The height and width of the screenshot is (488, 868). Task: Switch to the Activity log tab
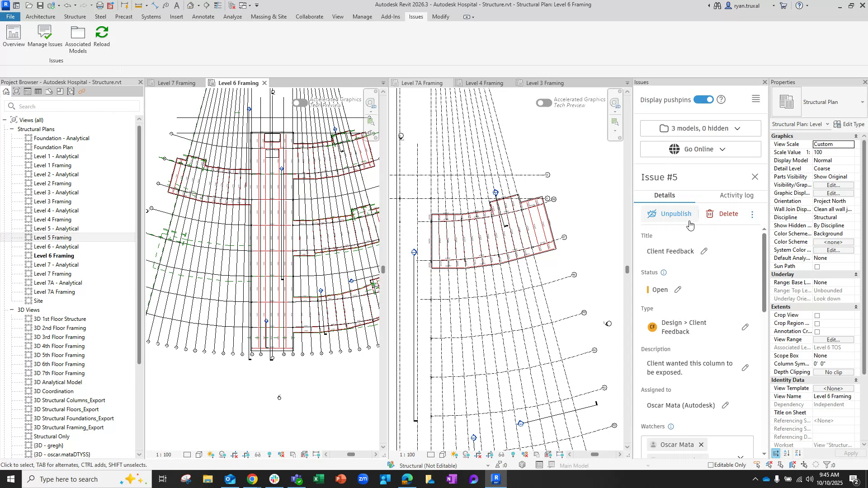[736, 195]
